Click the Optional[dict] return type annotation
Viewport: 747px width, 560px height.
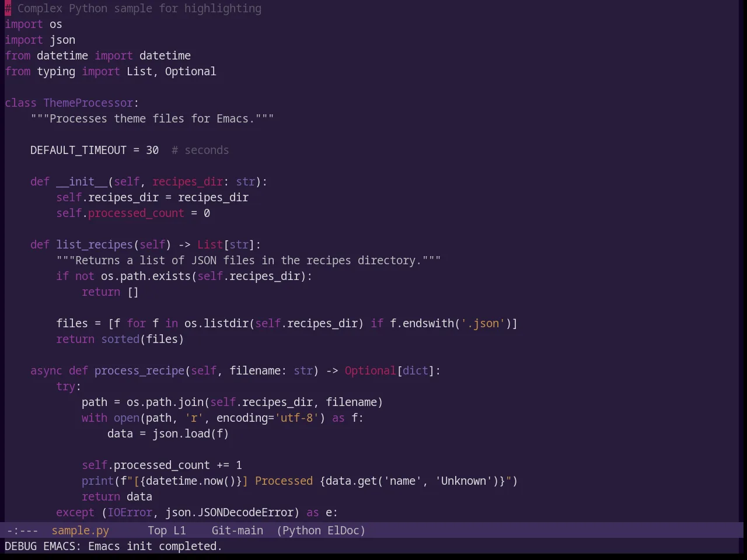[x=389, y=370]
